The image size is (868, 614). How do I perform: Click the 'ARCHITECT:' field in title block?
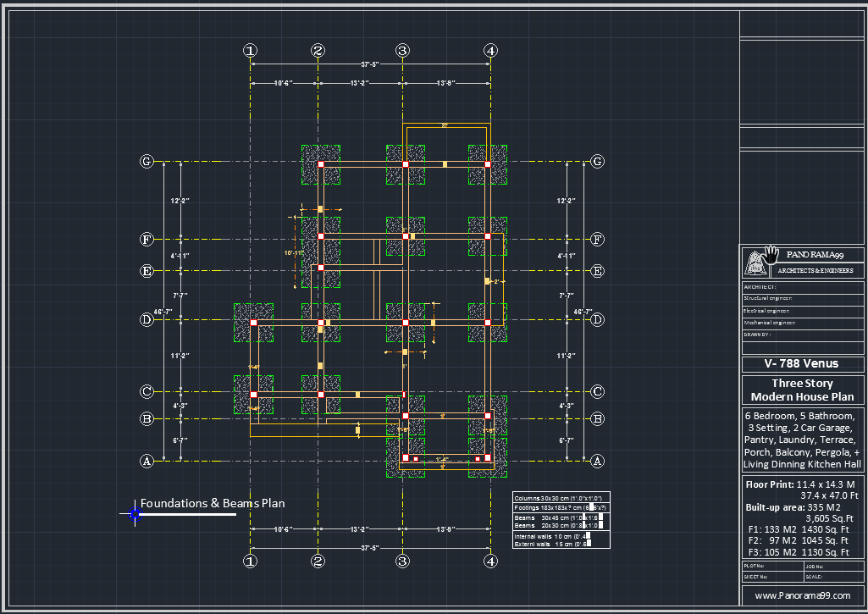pyautogui.click(x=803, y=287)
